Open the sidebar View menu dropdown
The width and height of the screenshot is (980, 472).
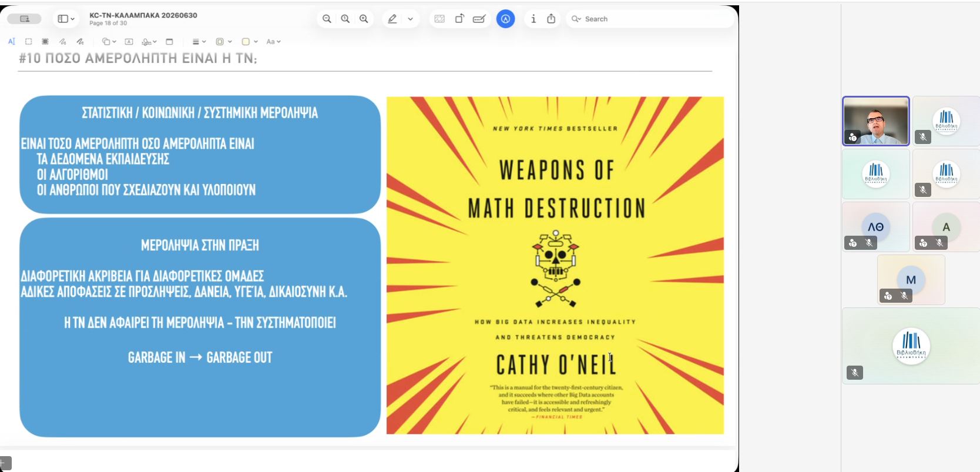pos(66,19)
